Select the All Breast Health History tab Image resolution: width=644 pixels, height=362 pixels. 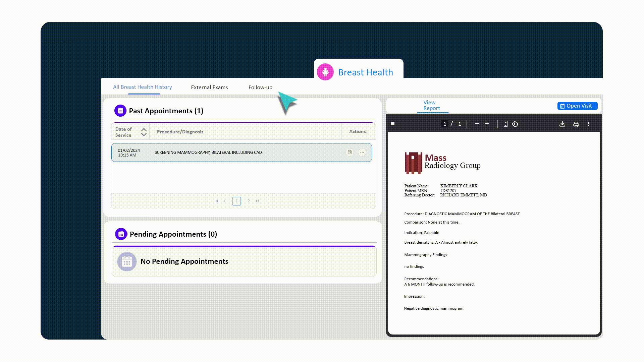coord(143,87)
